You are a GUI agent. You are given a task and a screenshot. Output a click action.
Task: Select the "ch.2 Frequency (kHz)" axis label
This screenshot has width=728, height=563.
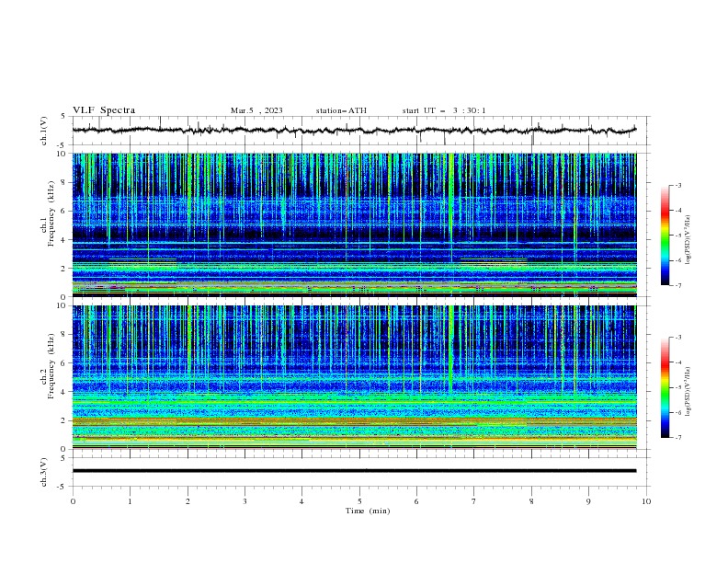click(x=48, y=366)
